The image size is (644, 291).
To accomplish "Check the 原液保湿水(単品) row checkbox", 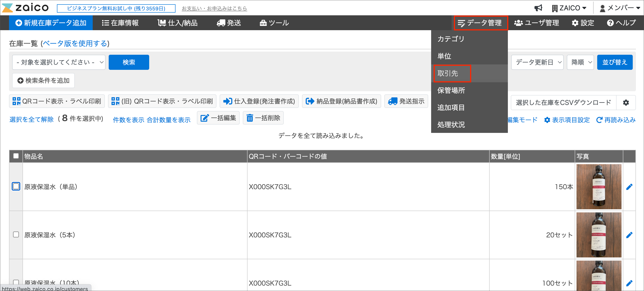I will tap(16, 186).
